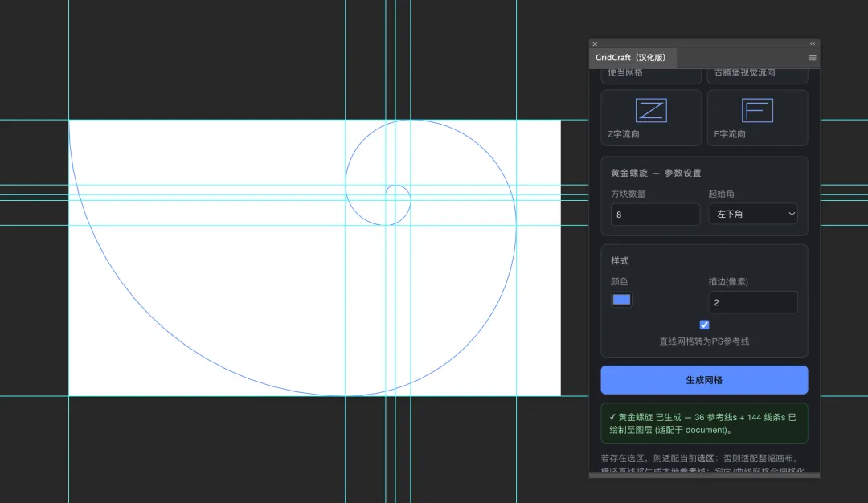Close the GridCraft panel with the X icon
The height and width of the screenshot is (503, 868).
pyautogui.click(x=595, y=43)
